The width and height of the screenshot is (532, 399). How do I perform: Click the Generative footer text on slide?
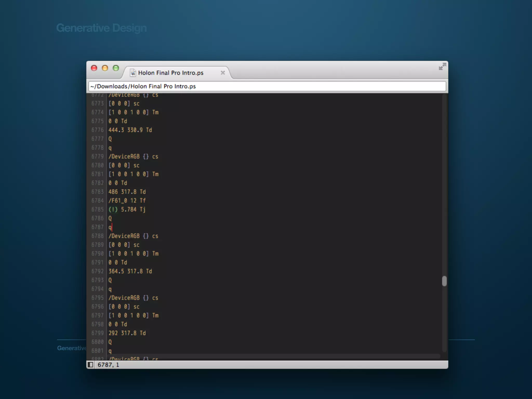(x=71, y=348)
